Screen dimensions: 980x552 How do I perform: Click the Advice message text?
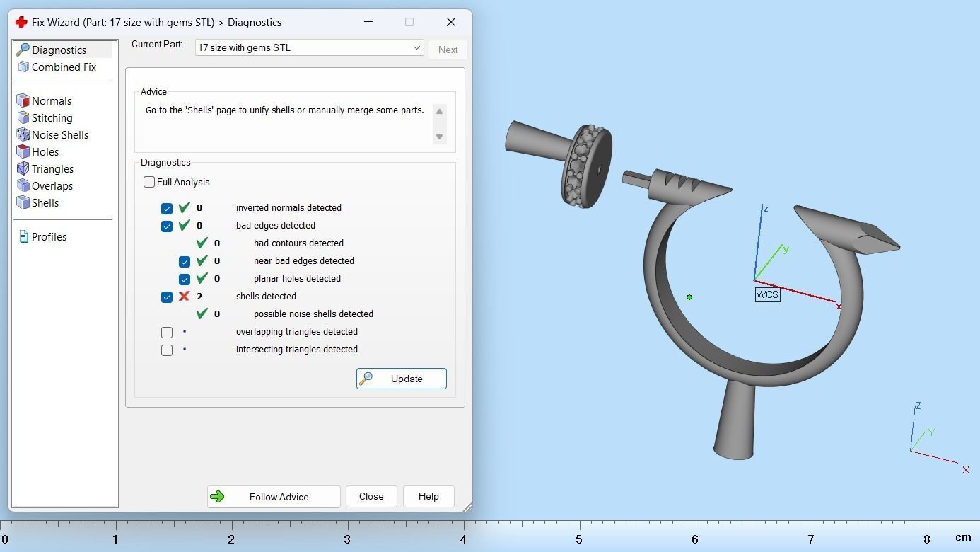(285, 110)
